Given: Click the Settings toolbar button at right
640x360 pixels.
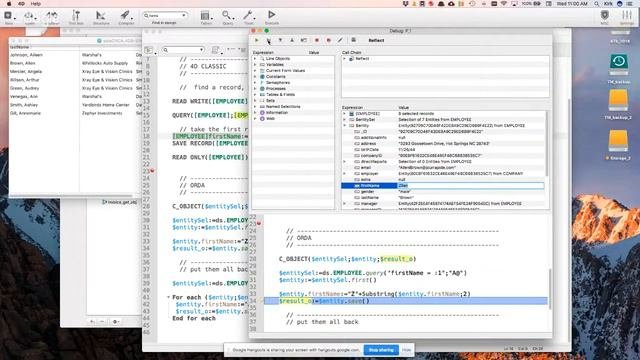Looking at the screenshot, I should tap(627, 18).
